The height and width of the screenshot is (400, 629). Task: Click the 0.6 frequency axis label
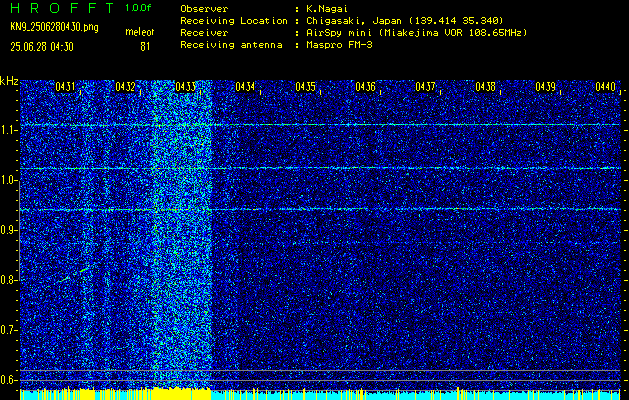[x=7, y=380]
